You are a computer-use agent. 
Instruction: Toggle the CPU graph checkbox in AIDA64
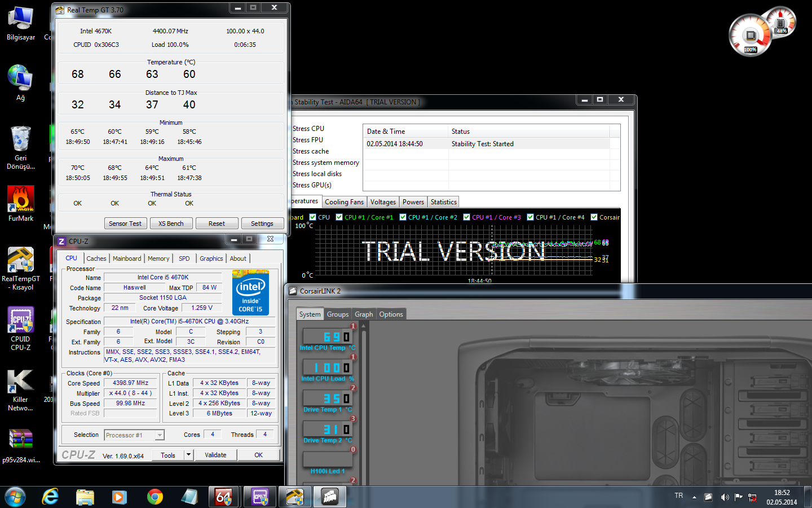pyautogui.click(x=312, y=217)
